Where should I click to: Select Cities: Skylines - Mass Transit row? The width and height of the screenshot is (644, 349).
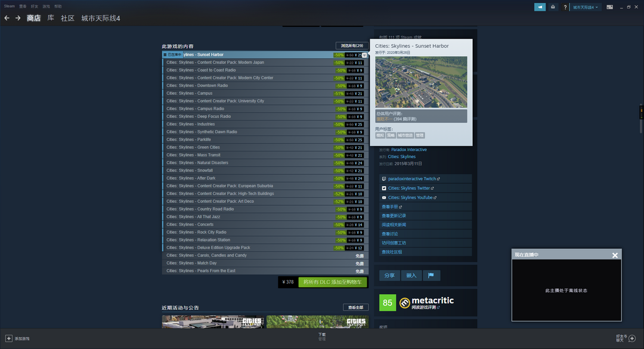(265, 155)
